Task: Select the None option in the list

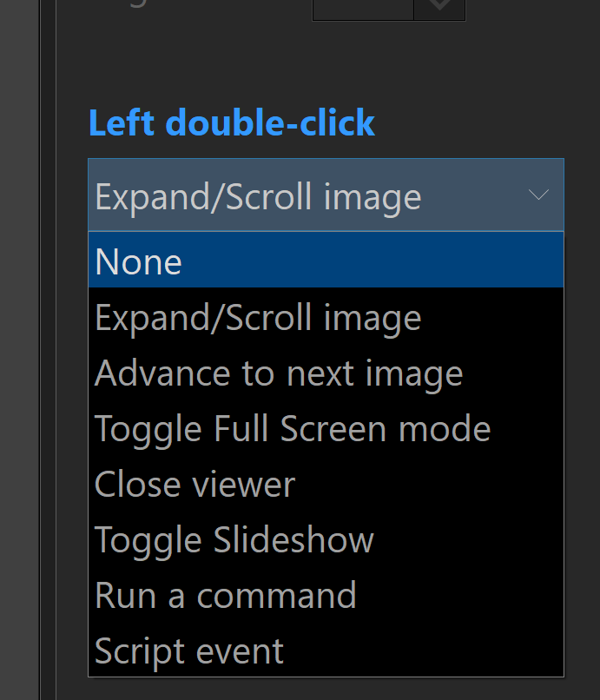Action: (x=326, y=261)
